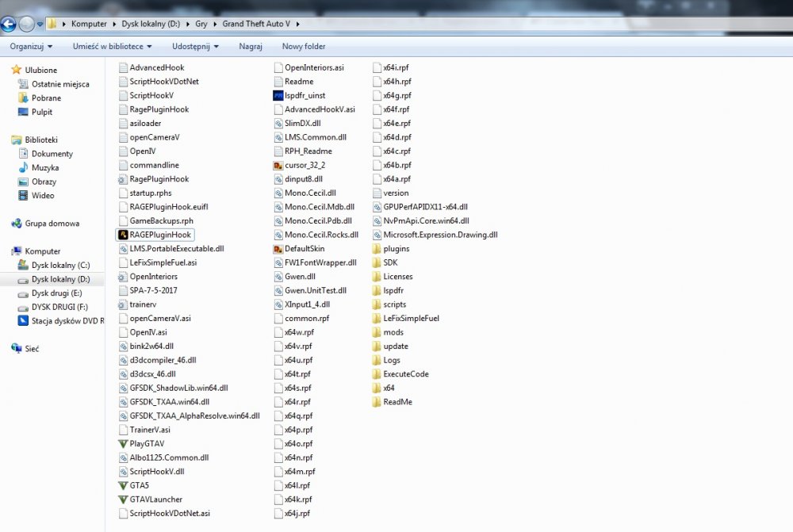Screen dimensions: 793x532
Task: Select the file ScriptHookVDotNet.asi
Action: tap(170, 513)
